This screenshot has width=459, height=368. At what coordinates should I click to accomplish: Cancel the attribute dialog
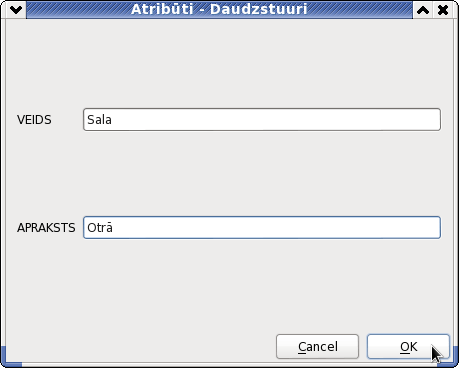317,347
